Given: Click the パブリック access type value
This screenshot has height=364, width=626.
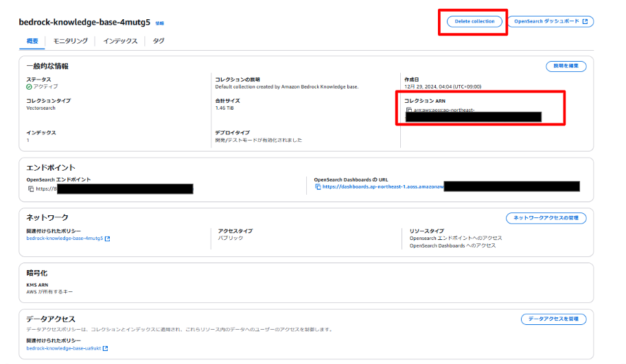Looking at the screenshot, I should click(x=231, y=238).
